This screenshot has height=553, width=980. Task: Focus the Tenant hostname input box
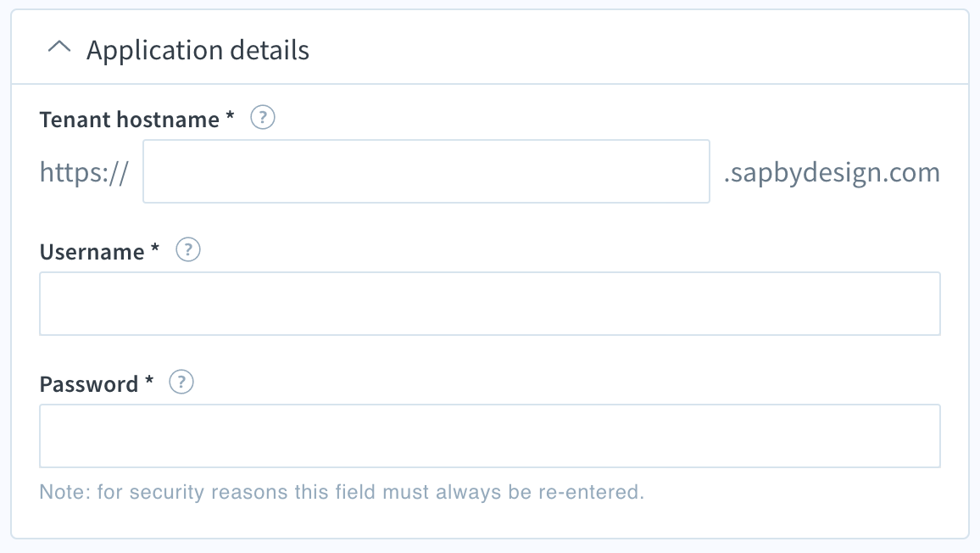tap(426, 171)
